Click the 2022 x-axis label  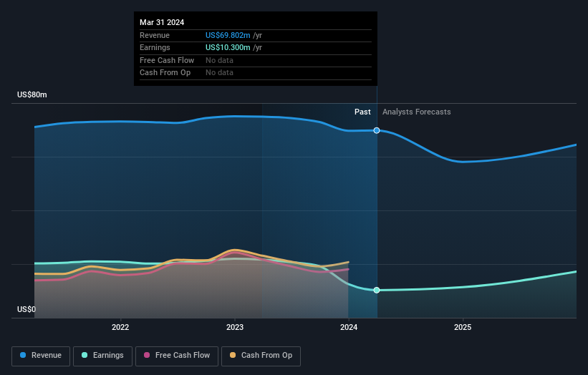pos(120,327)
